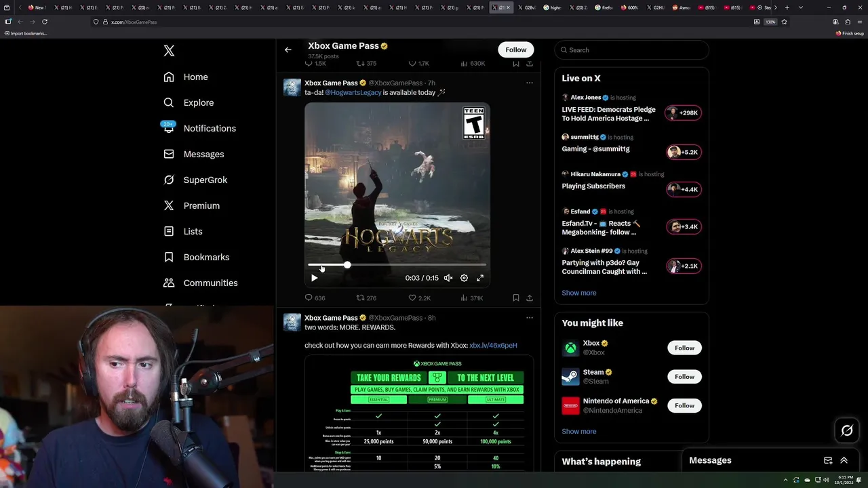
Task: Open the taskbar clock
Action: click(x=845, y=480)
